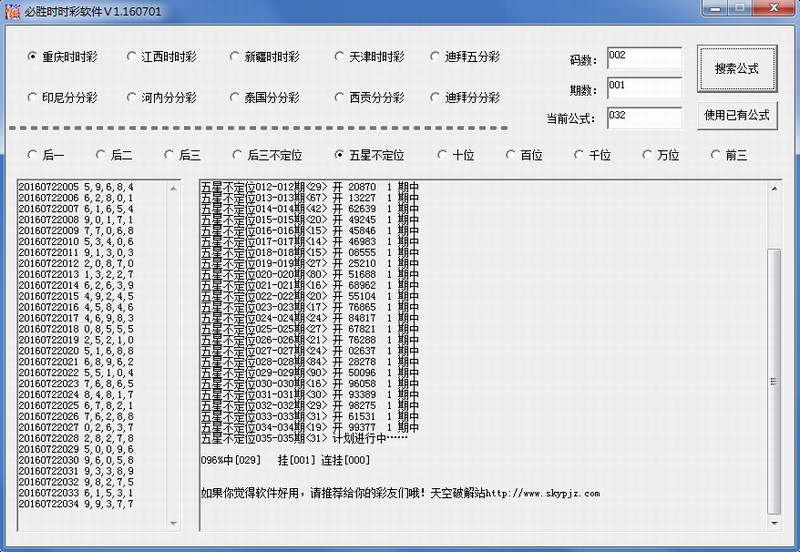Image resolution: width=800 pixels, height=552 pixels.
Task: Select 新疆时时彩 radio button
Action: pos(235,57)
